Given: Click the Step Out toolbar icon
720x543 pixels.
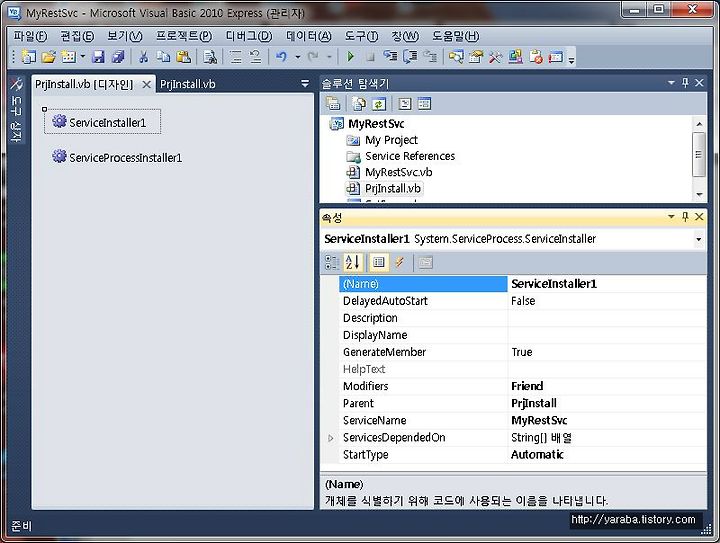Looking at the screenshot, I should (x=430, y=57).
